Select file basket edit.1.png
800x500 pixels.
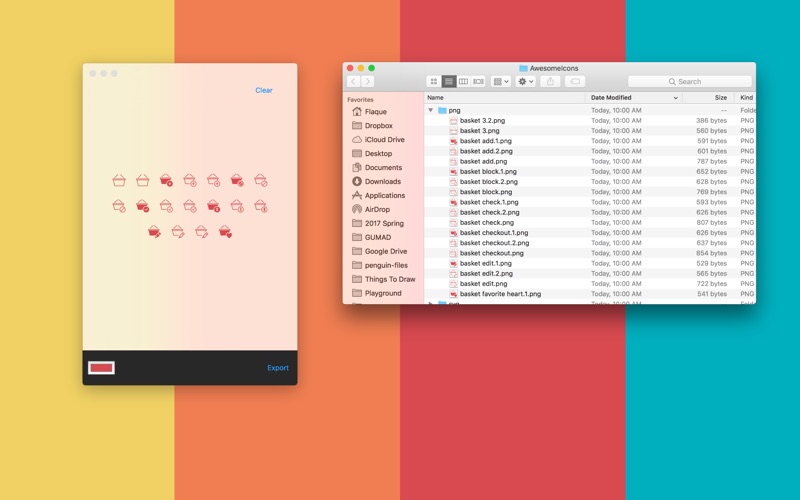pyautogui.click(x=590, y=263)
